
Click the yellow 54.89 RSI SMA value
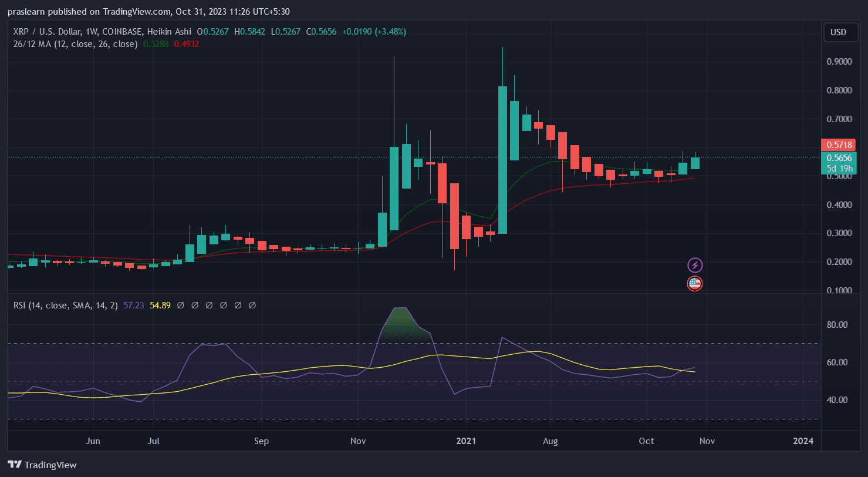tap(160, 305)
